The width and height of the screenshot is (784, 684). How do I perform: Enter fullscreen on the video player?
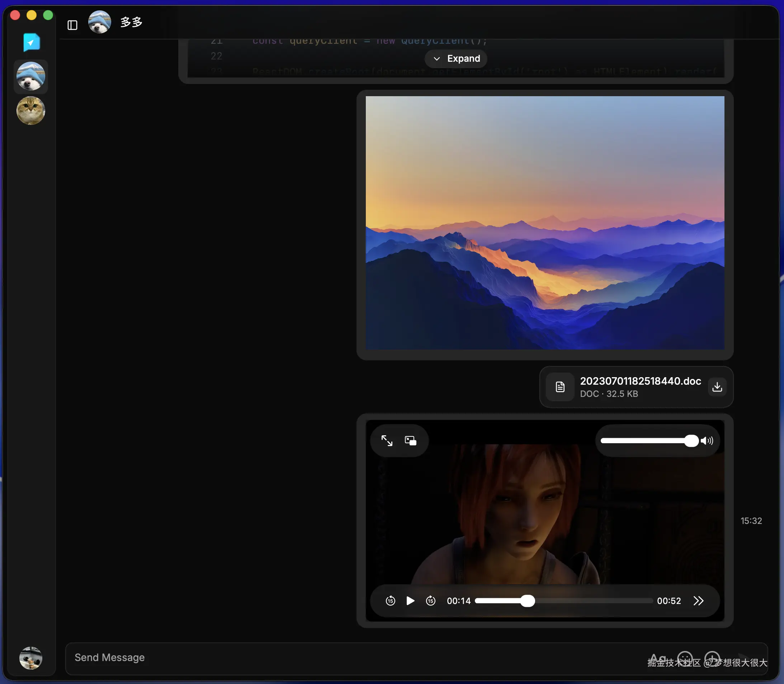coord(387,440)
